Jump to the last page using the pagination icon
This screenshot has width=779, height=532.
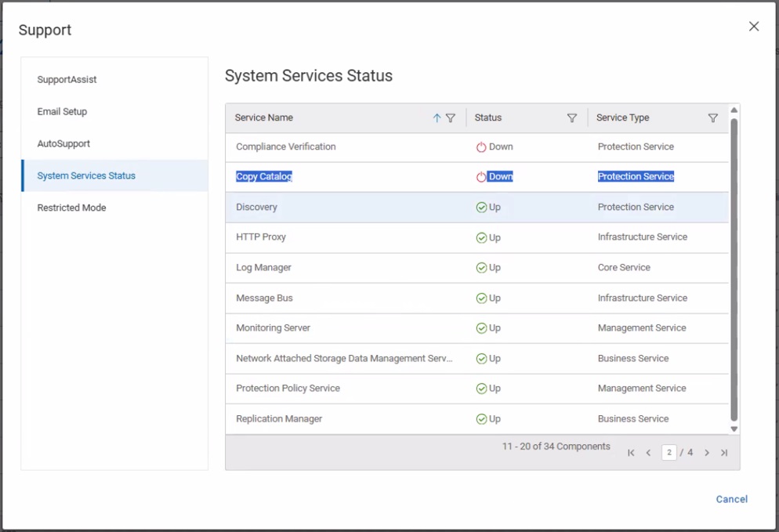(724, 452)
